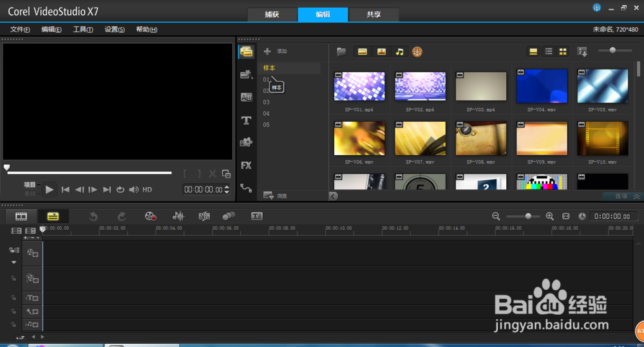Click the Undo arrow
644x347 pixels.
click(x=93, y=216)
